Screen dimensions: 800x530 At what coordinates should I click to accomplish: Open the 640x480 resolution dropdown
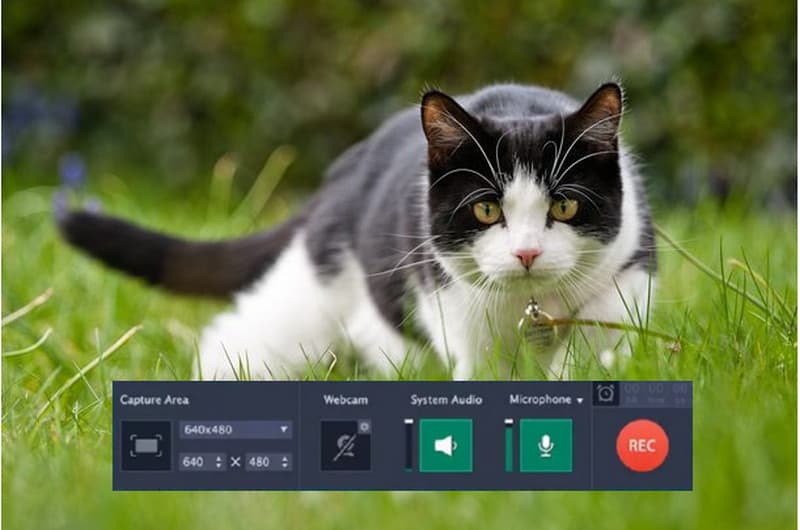[x=235, y=429]
